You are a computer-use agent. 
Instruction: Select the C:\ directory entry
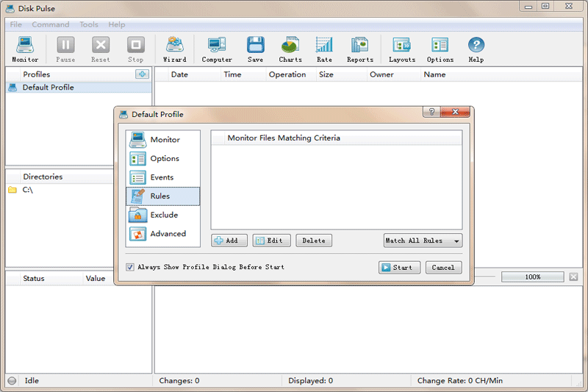click(27, 190)
